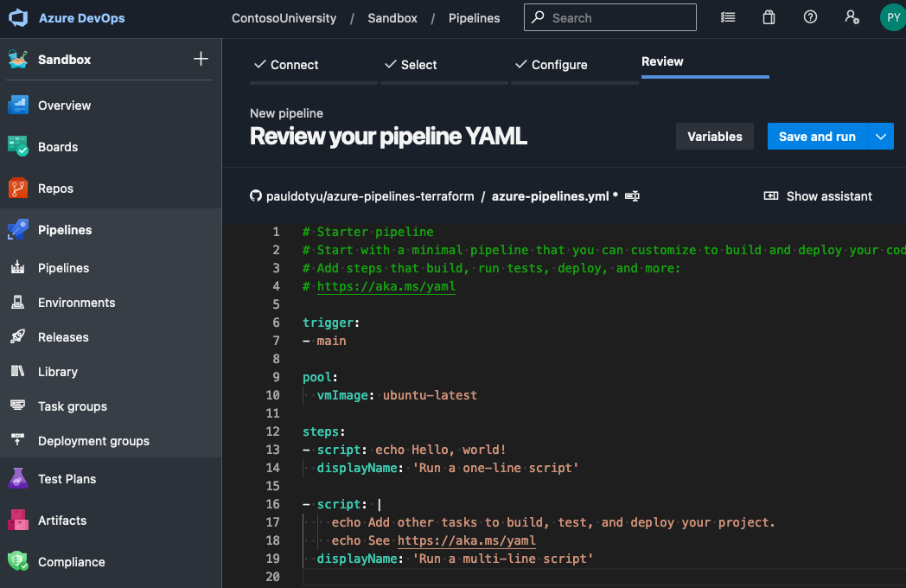Click the plus icon next to Sandbox
This screenshot has width=906, height=588.
click(201, 59)
